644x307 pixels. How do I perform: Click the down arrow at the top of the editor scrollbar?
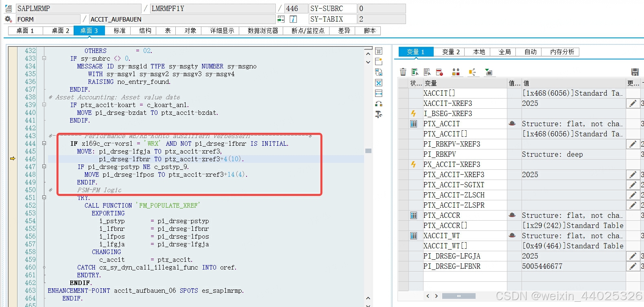(x=368, y=62)
